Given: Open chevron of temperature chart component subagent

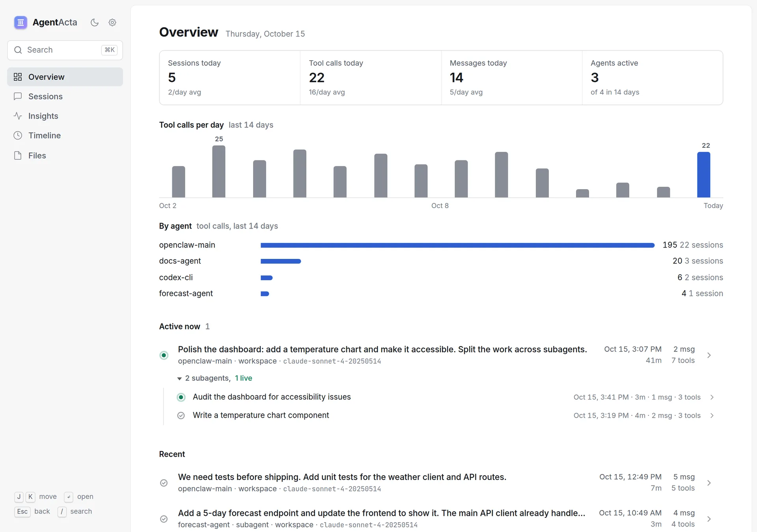Looking at the screenshot, I should point(712,416).
